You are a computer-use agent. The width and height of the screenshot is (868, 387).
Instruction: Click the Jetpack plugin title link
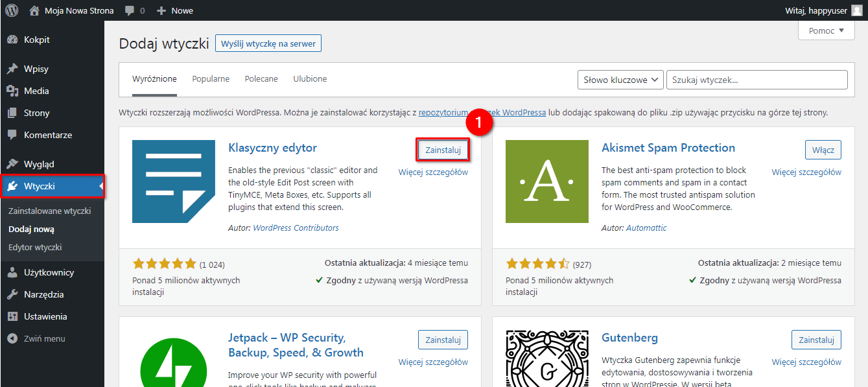tap(296, 345)
